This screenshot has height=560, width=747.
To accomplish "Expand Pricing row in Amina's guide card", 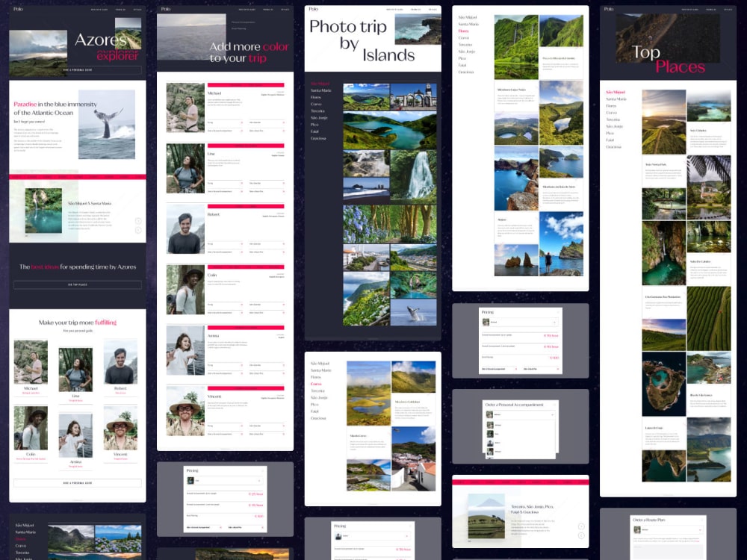I will pos(225,365).
